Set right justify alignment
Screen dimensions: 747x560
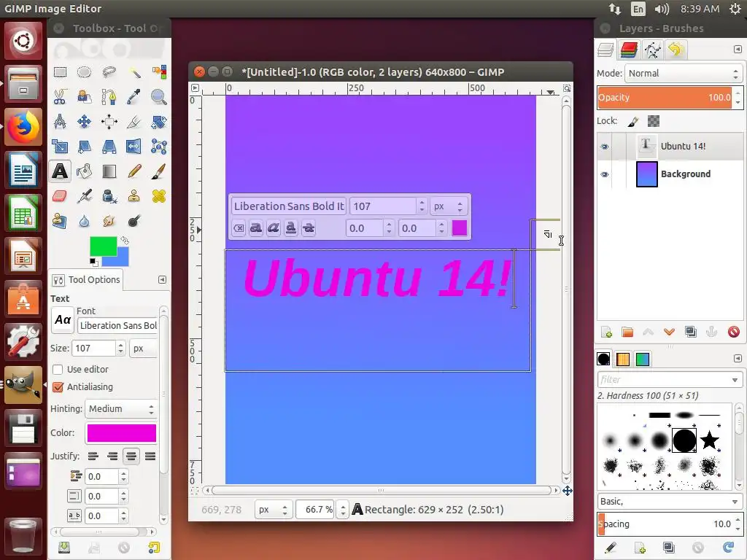(x=112, y=456)
